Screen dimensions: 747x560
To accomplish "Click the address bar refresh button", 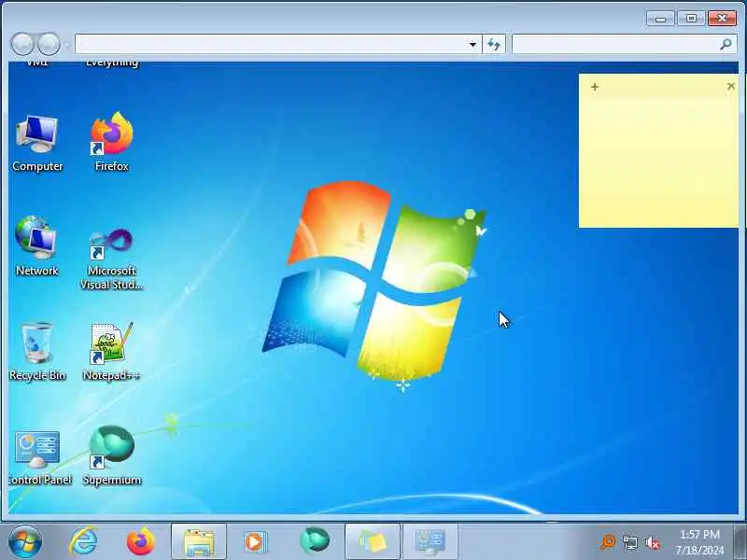I will (494, 45).
